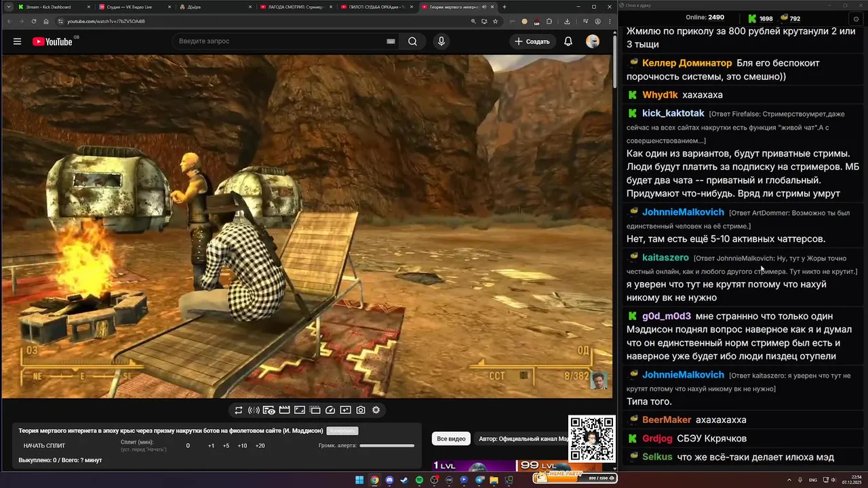
Task: Click username BeerMaker in chat
Action: [667, 420]
